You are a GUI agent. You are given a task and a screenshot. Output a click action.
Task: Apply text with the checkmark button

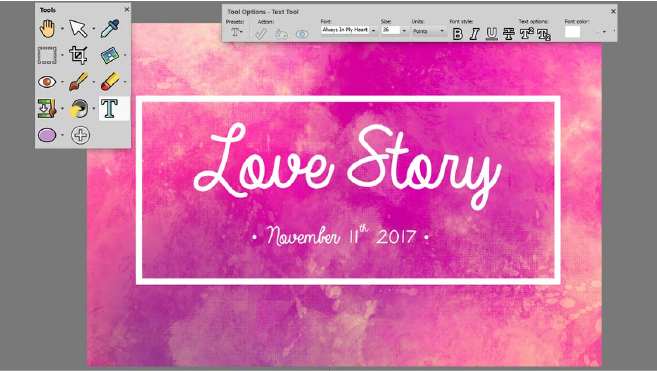click(261, 34)
